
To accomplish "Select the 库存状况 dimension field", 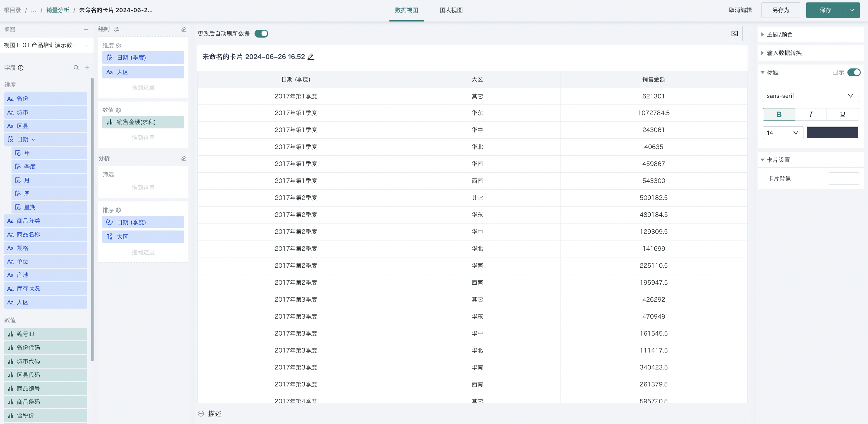I will [x=45, y=289].
